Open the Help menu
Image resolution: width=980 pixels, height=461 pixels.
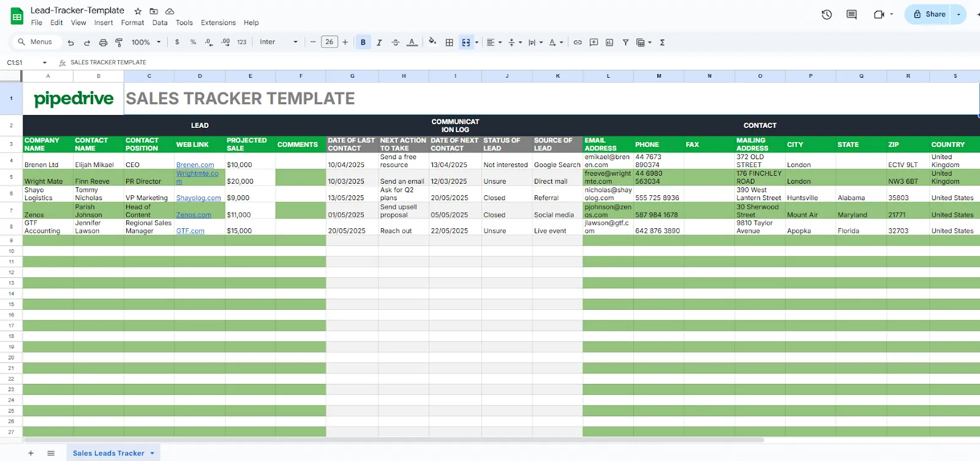click(x=251, y=23)
